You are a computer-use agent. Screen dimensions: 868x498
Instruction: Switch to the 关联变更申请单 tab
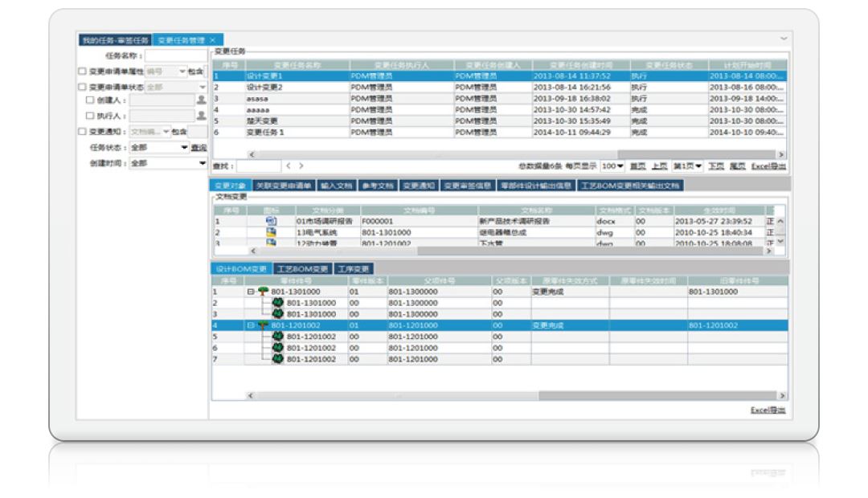283,186
